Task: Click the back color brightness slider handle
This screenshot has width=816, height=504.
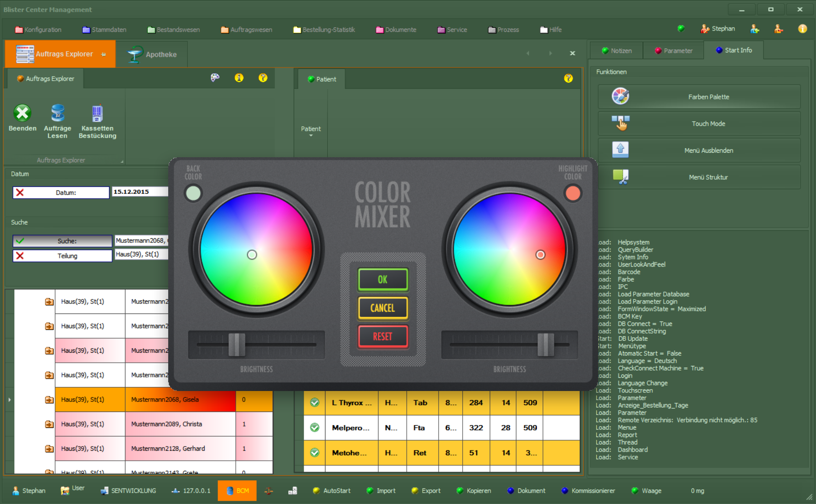Action: click(x=237, y=345)
